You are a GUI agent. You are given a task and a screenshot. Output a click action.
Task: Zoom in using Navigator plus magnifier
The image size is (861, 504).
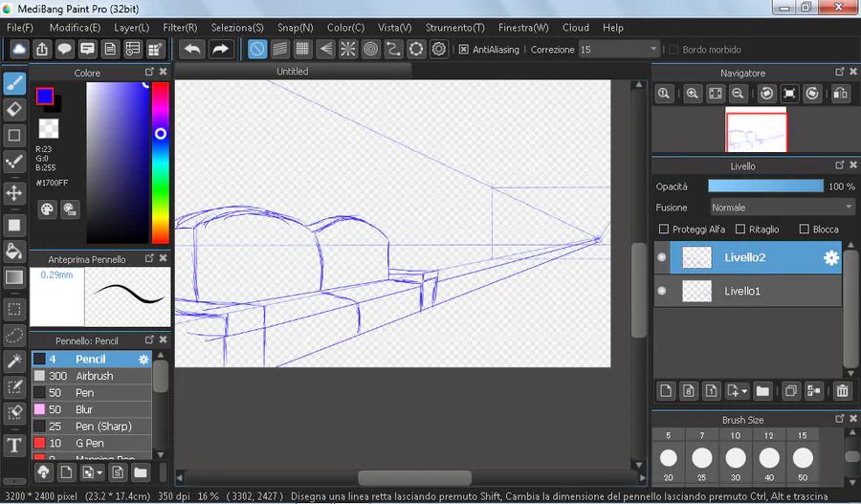pyautogui.click(x=693, y=94)
